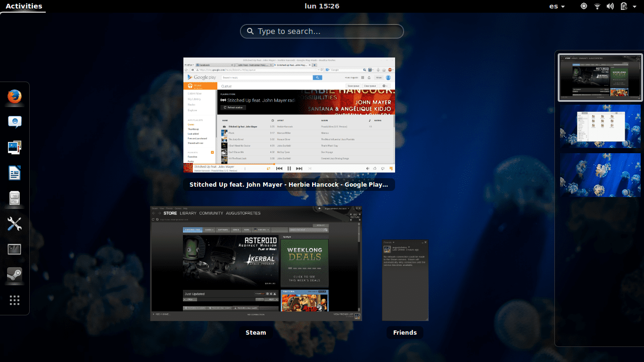
Task: Click the STORE tab in the Steam window
Action: coord(170,213)
